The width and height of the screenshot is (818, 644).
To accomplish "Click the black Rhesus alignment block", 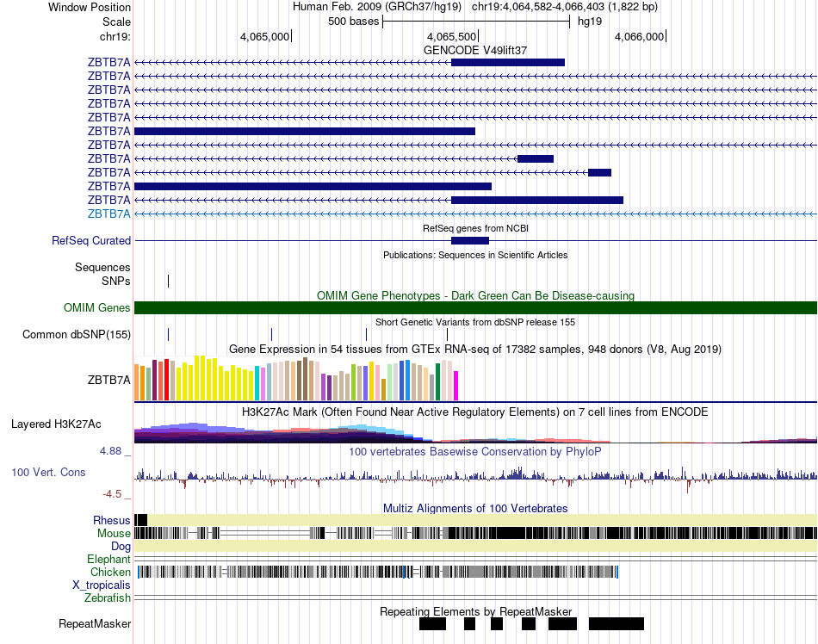I will [141, 520].
